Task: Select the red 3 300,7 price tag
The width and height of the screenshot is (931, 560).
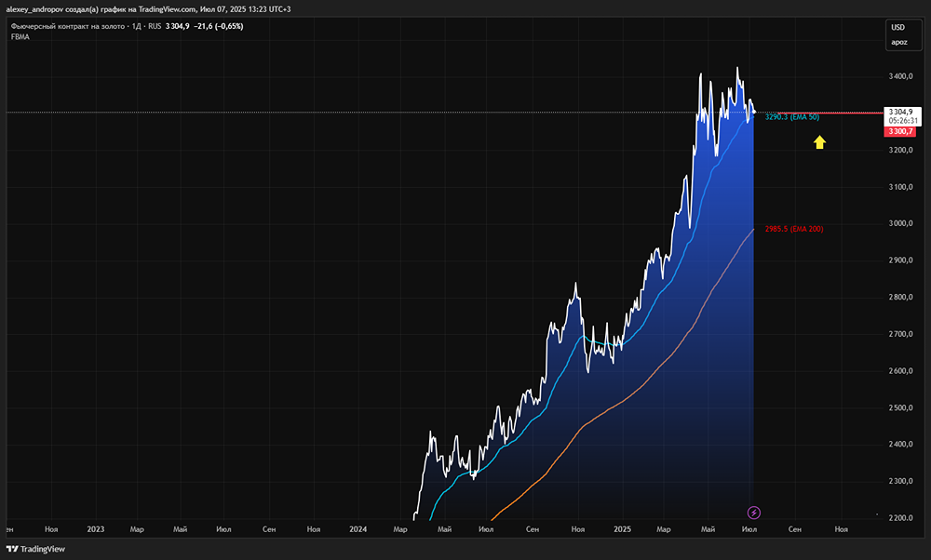Action: click(900, 132)
